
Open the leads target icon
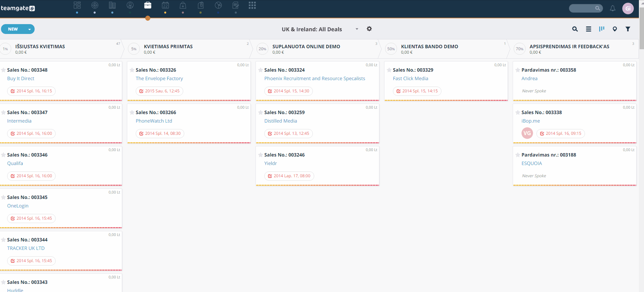[95, 5]
